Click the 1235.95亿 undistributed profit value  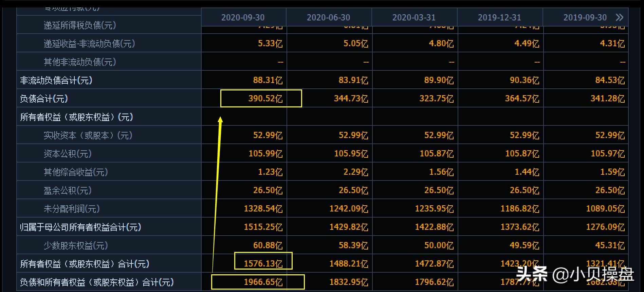point(434,209)
